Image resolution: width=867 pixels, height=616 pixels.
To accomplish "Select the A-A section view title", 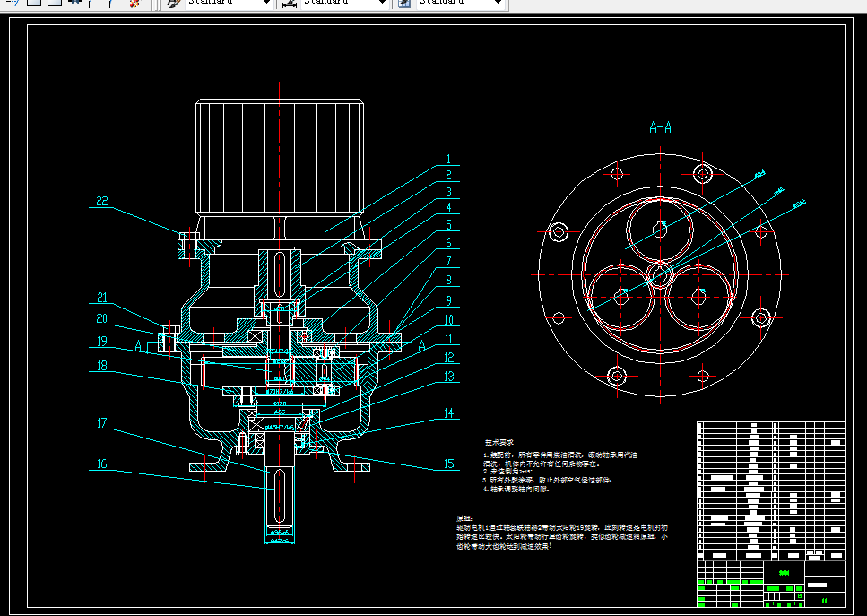I will 660,127.
